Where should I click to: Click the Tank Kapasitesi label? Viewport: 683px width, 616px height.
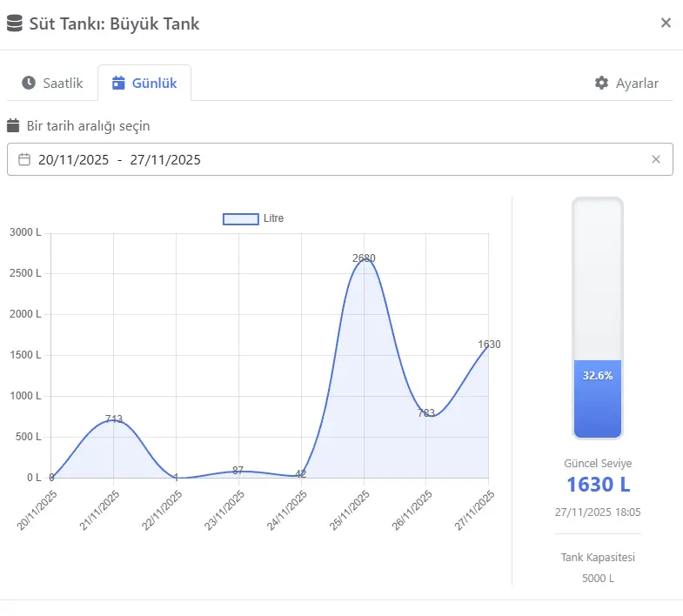point(598,557)
